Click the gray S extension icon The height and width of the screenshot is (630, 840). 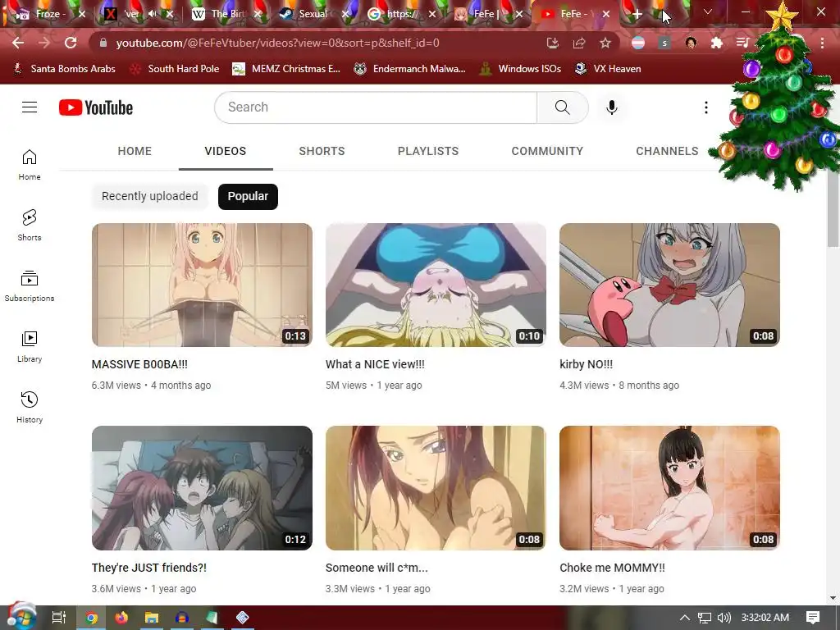point(664,43)
